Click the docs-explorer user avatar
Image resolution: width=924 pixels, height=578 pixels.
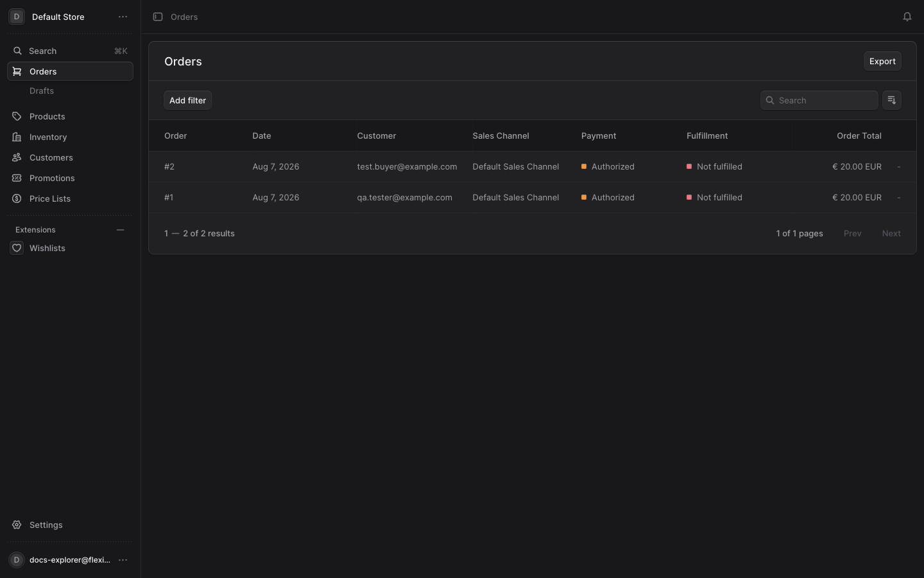coord(17,560)
